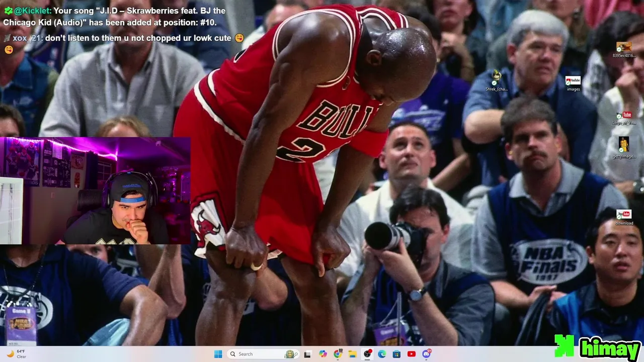644x362 pixels.
Task: Open Discord from the taskbar
Action: tap(427, 354)
